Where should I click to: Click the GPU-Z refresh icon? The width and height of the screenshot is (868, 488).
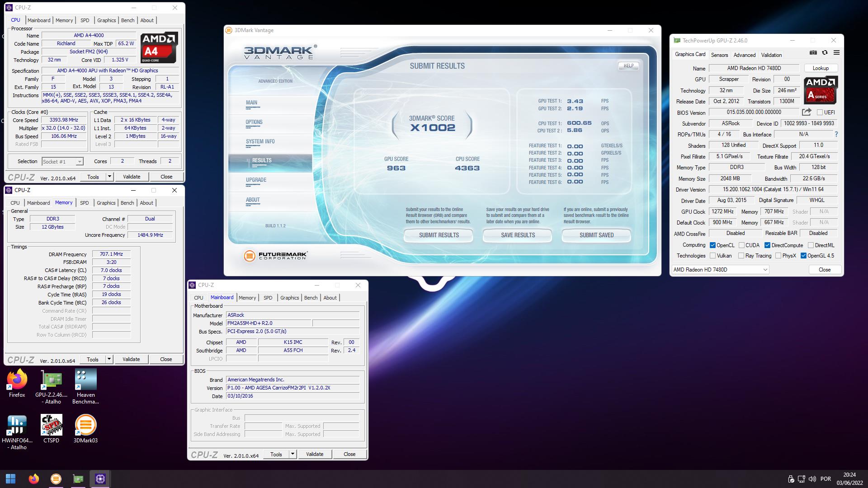coord(825,53)
